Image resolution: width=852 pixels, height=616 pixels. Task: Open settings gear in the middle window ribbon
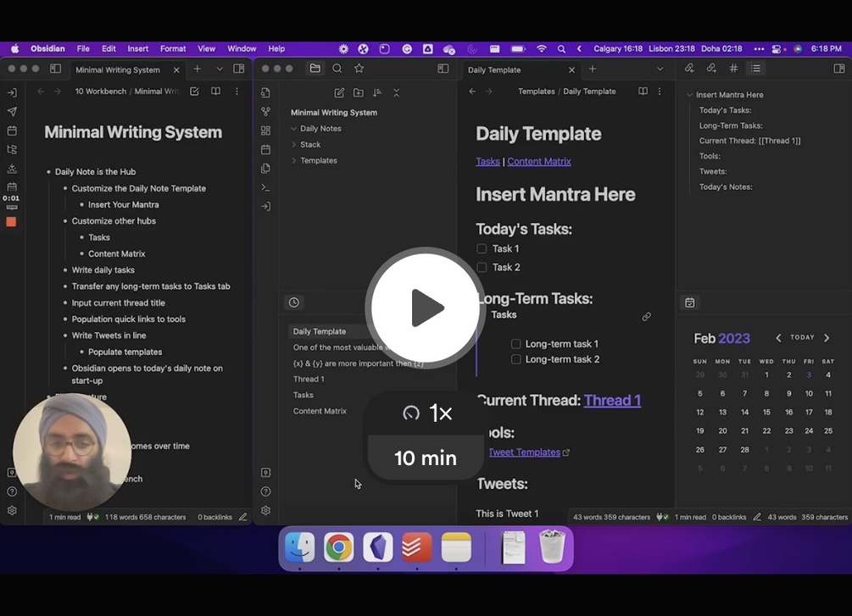pyautogui.click(x=265, y=511)
